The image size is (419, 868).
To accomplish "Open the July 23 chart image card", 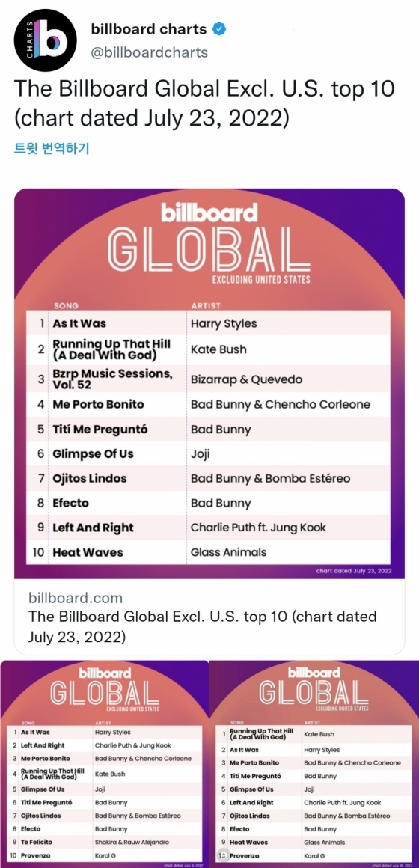I will click(209, 383).
